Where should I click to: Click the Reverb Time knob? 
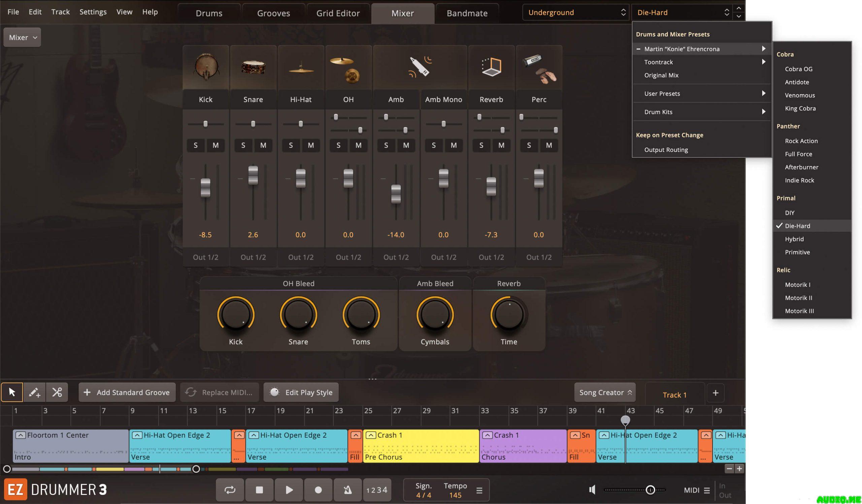pyautogui.click(x=509, y=315)
